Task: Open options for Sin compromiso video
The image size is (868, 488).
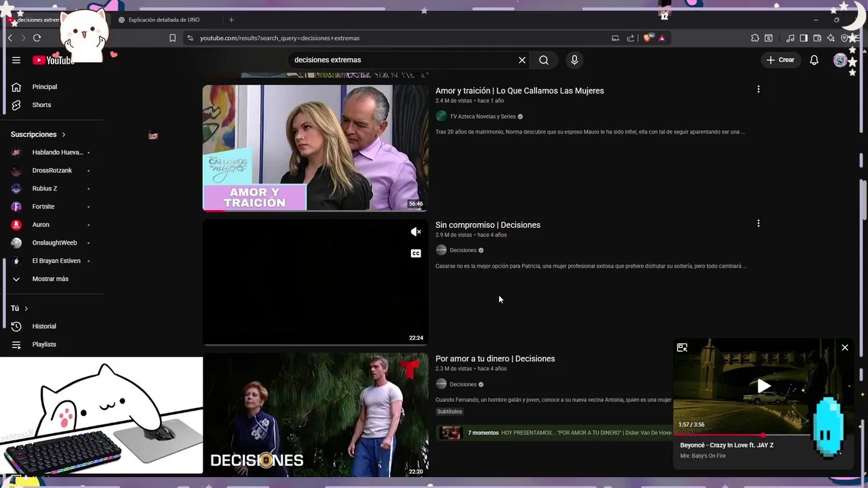Action: tap(758, 223)
